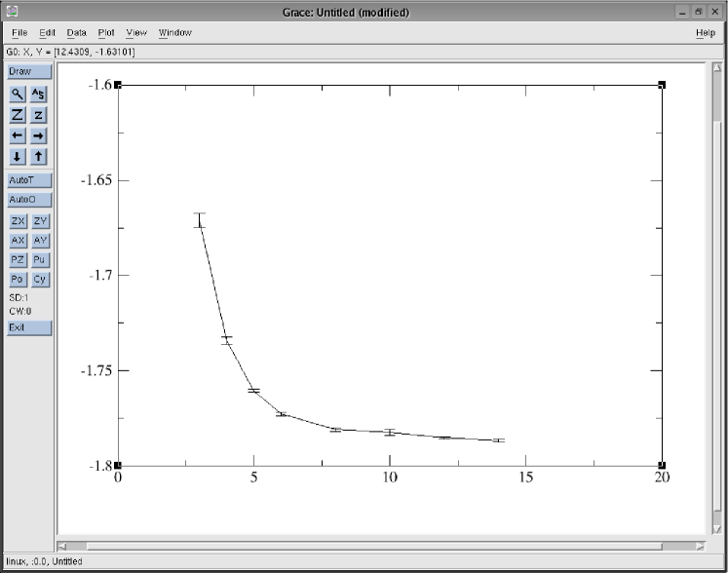
Task: Click the PZ button
Action: [x=19, y=260]
